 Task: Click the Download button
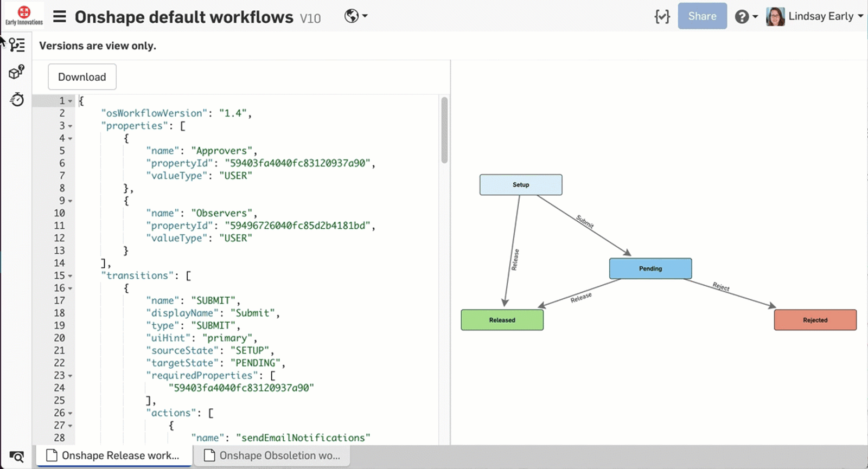tap(82, 77)
